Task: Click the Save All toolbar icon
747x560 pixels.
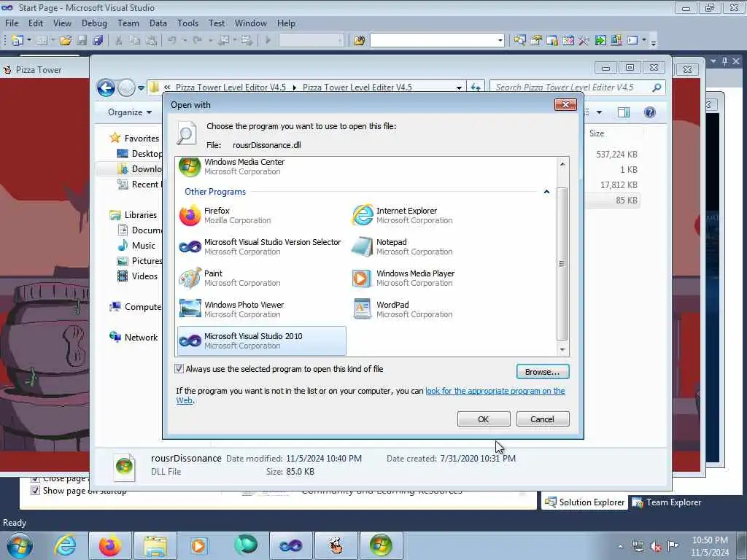Action: point(98,41)
